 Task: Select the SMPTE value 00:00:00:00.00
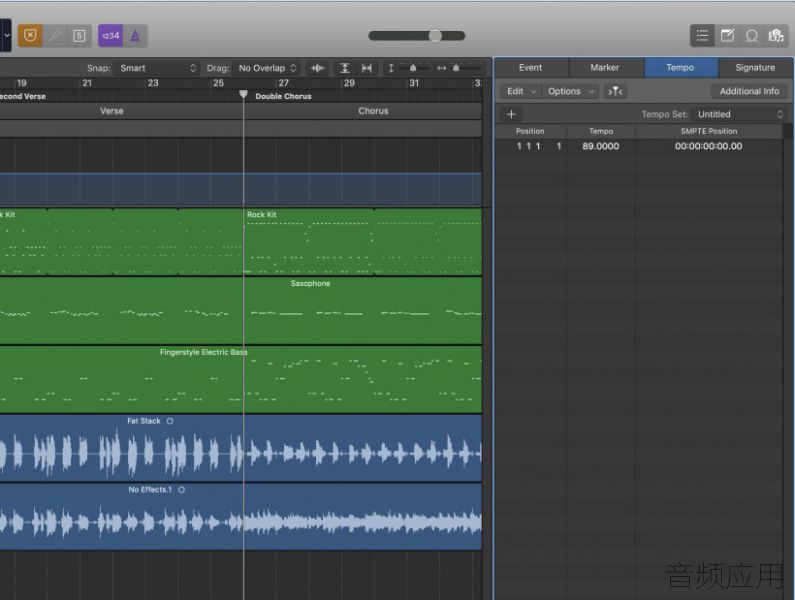tap(708, 147)
